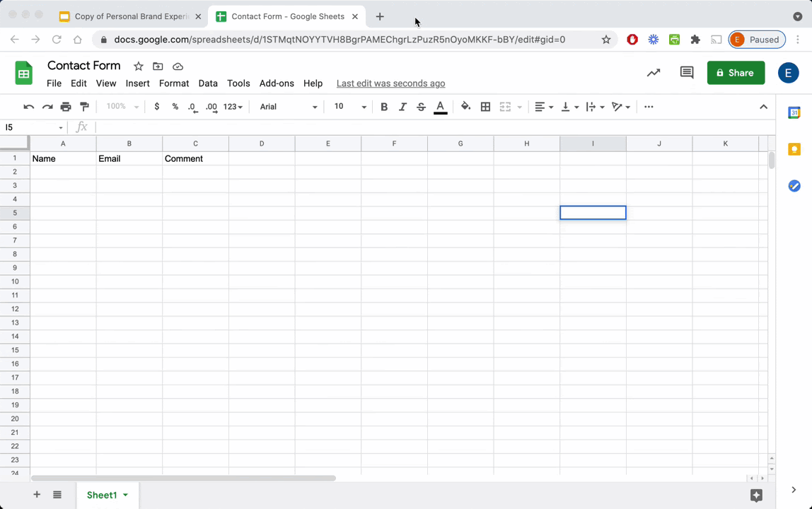Open the Help menu

[313, 83]
